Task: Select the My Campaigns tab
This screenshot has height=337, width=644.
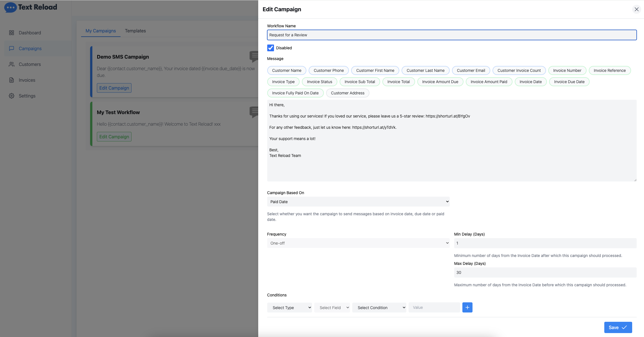Action: (101, 31)
